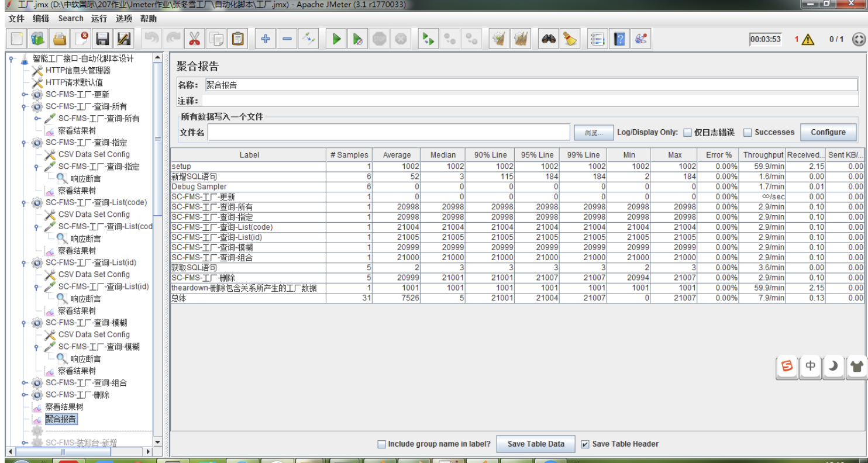
Task: Open the 选项 menu
Action: tap(123, 19)
